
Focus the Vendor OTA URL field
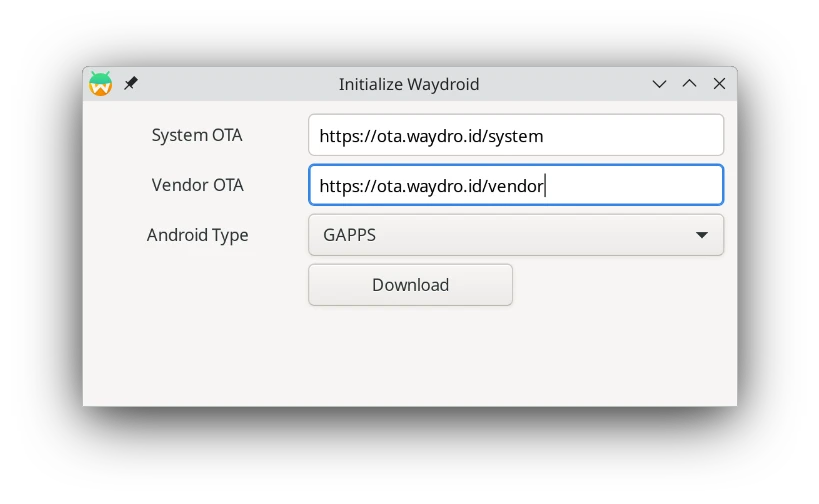point(630,185)
